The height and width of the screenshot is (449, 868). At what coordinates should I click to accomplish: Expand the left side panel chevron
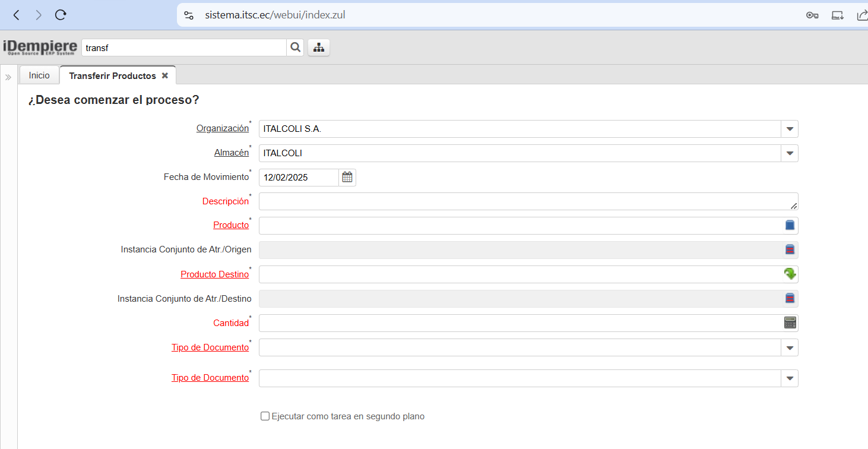(x=8, y=77)
